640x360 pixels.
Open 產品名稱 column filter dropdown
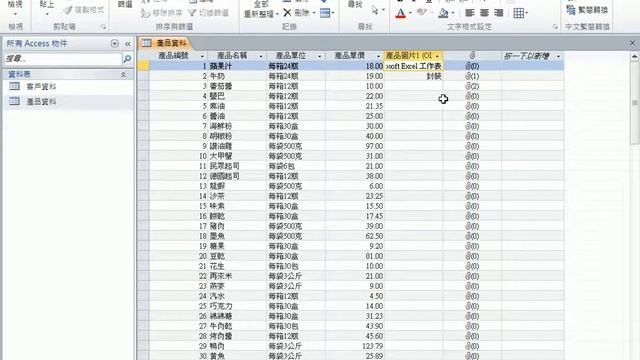(261, 56)
